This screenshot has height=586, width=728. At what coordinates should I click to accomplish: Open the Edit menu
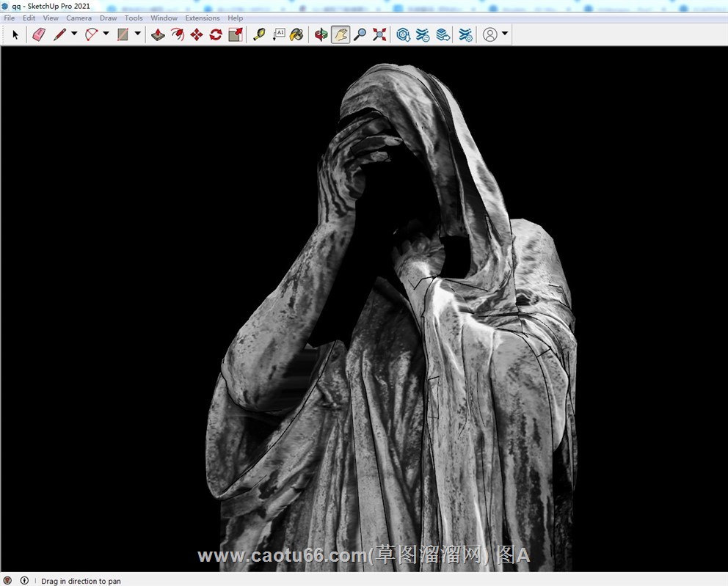pyautogui.click(x=29, y=18)
